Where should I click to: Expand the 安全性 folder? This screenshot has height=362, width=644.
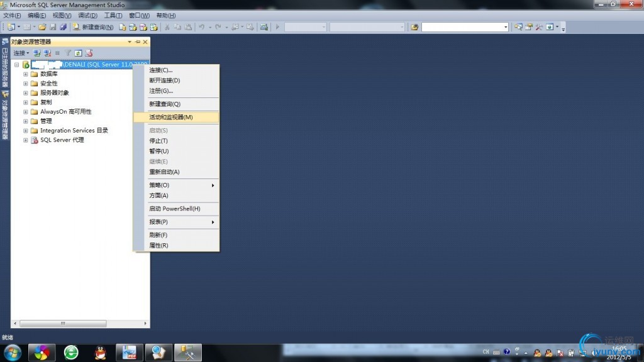[x=25, y=84]
